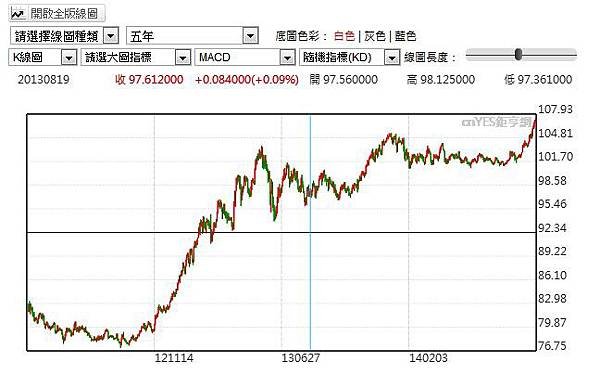Click the 86.10 price axis label
This screenshot has height=374, width=600.
coord(553,275)
